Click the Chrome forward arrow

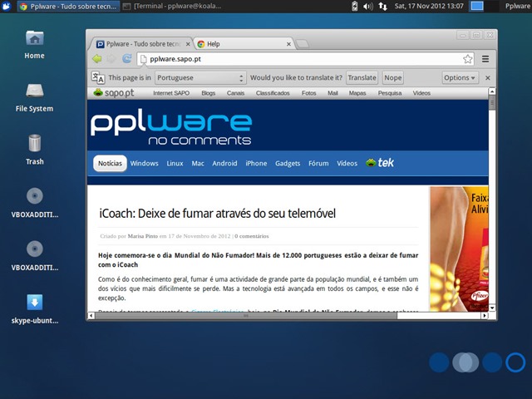click(111, 59)
